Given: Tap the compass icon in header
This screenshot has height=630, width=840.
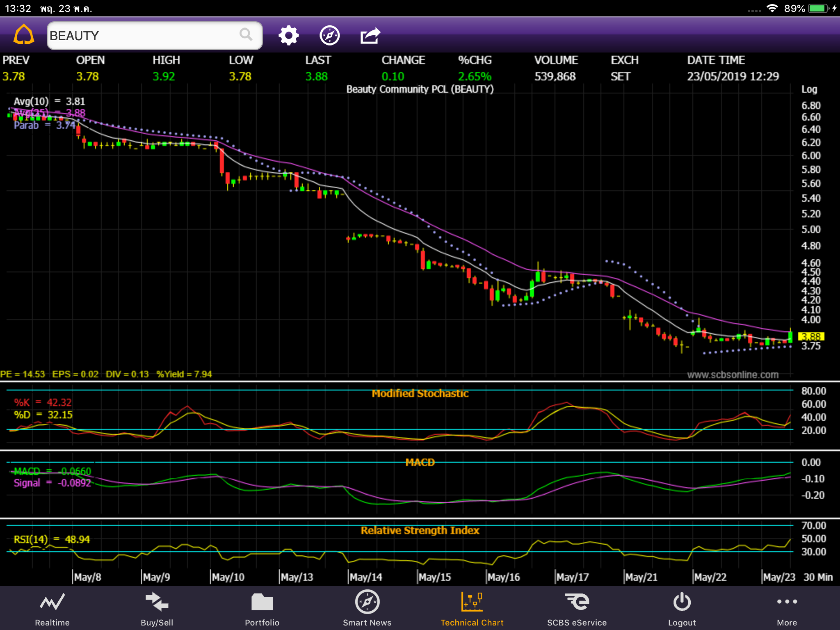Looking at the screenshot, I should coord(329,36).
